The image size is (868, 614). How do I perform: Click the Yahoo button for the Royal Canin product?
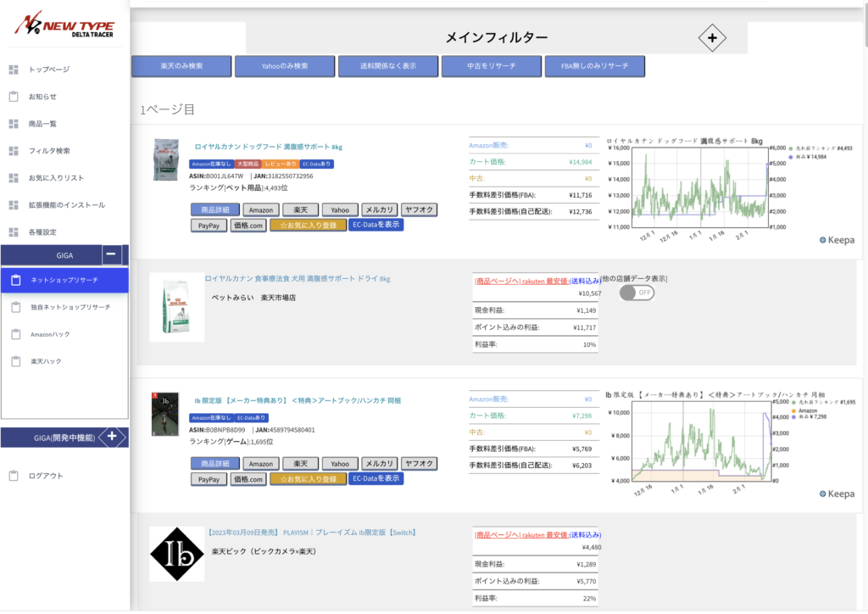[x=340, y=209]
